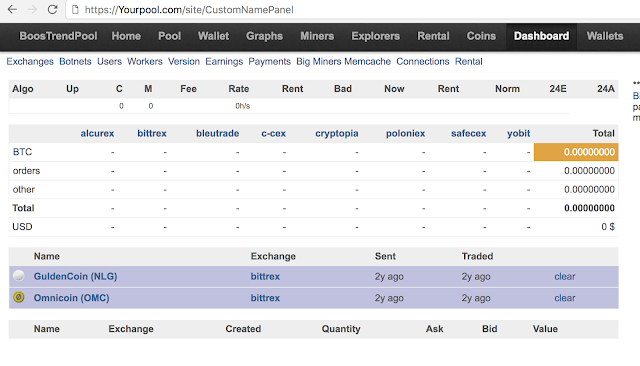The width and height of the screenshot is (640, 366).
Task: Open the poloniex exchange column link
Action: point(405,133)
